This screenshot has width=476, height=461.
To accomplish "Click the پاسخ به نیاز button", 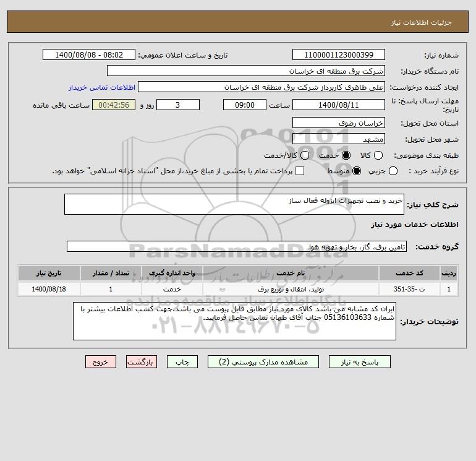I will (x=360, y=362).
